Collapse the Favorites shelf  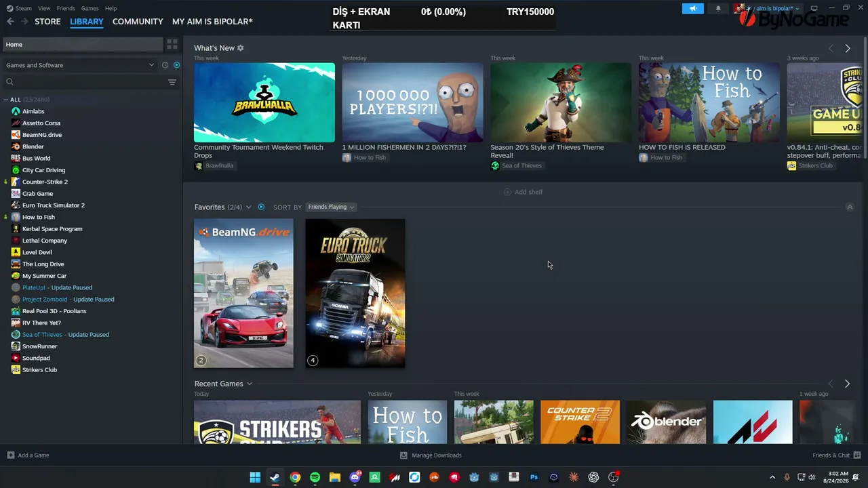(x=850, y=207)
